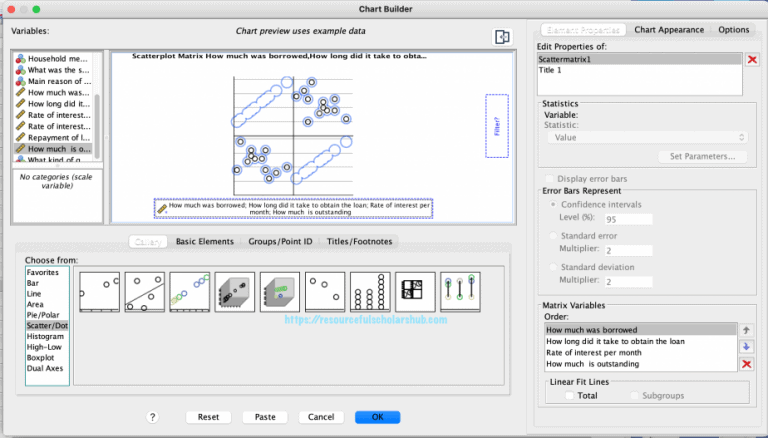768x438 pixels.
Task: Click the OK button
Action: click(376, 416)
